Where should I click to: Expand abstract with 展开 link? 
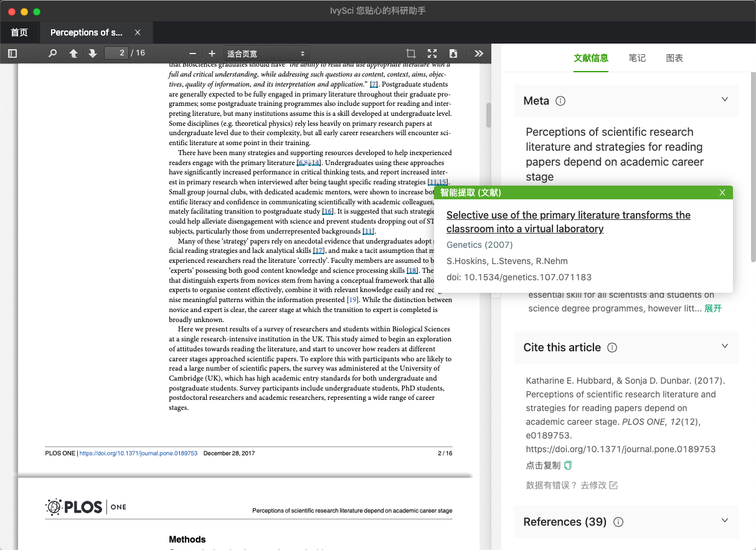point(713,308)
